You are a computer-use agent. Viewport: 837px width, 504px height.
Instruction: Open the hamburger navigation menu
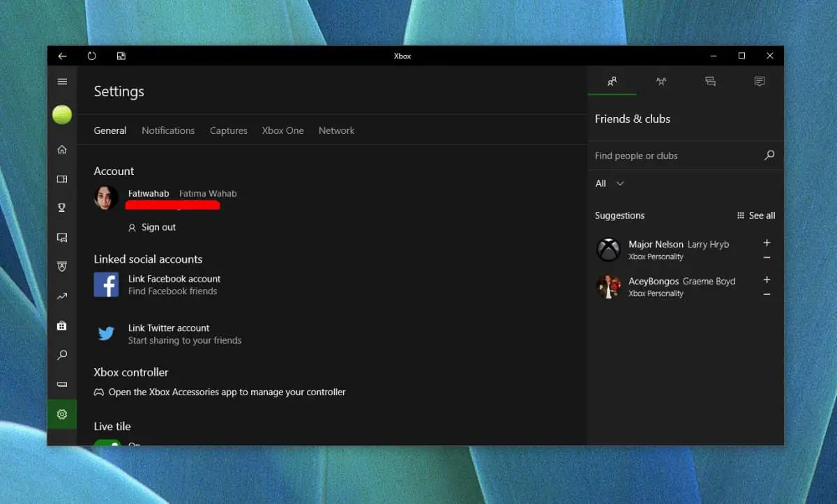click(x=62, y=82)
